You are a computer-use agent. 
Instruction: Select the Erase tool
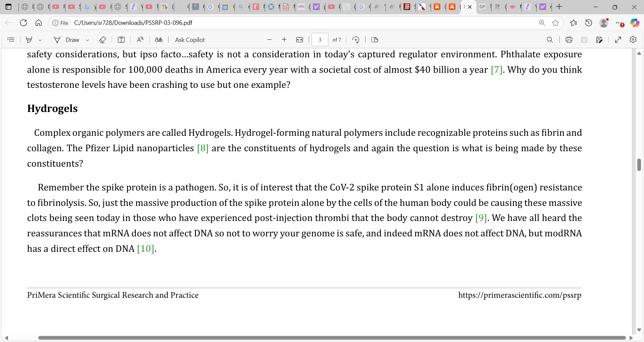(x=102, y=40)
